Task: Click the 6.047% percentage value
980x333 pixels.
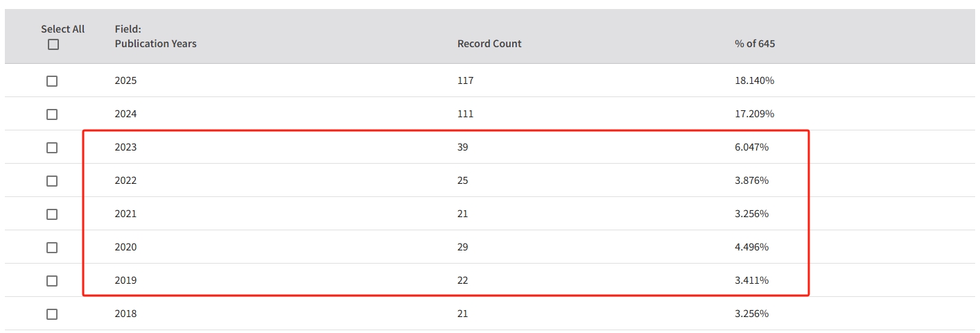Action: coord(752,147)
